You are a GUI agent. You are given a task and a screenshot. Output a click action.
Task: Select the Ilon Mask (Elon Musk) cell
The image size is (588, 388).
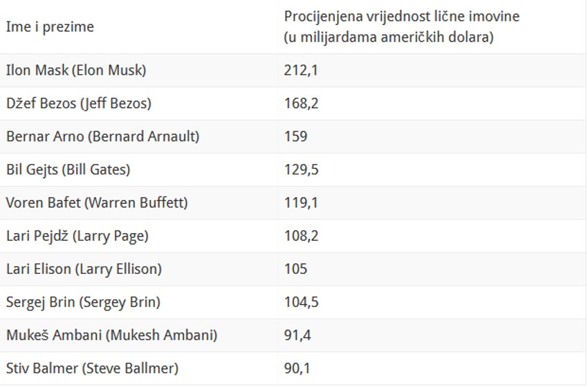coord(76,70)
